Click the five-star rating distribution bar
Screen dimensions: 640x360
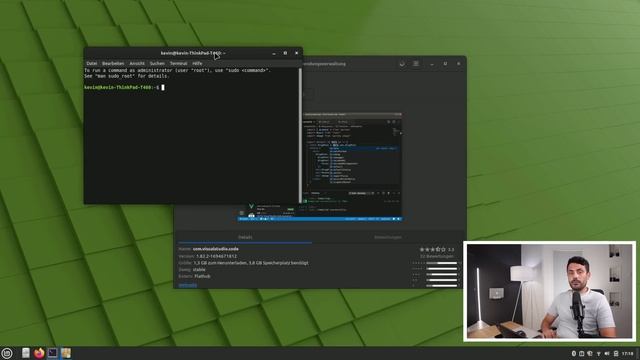(442, 263)
